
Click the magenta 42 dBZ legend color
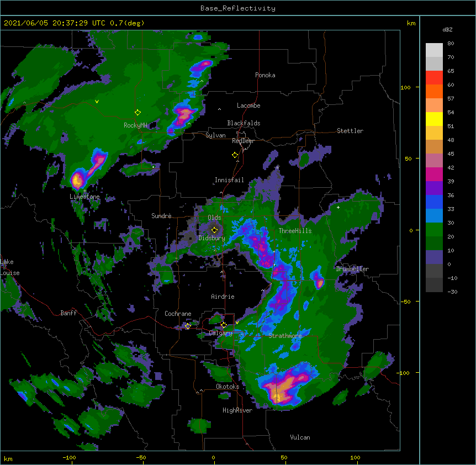click(434, 174)
